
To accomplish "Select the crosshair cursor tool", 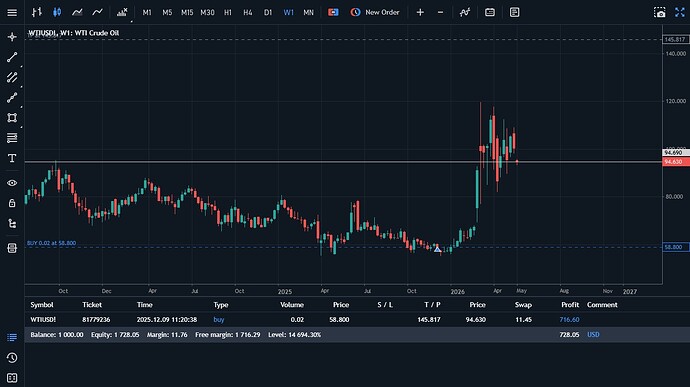I will (x=12, y=37).
